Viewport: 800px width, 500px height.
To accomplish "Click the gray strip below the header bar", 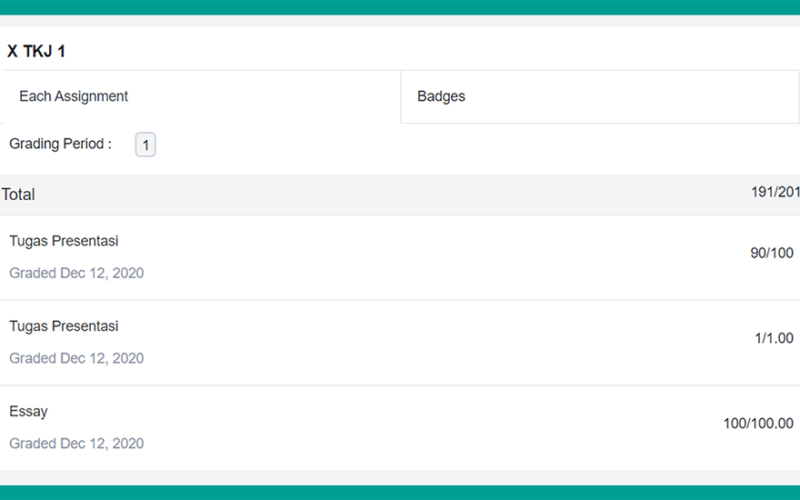I will 400,21.
